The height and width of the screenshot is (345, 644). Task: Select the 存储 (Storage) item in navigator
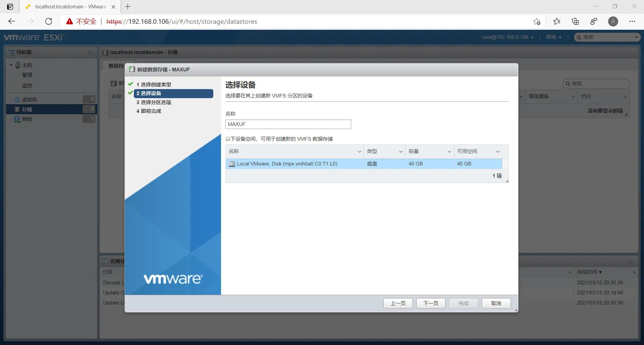27,109
